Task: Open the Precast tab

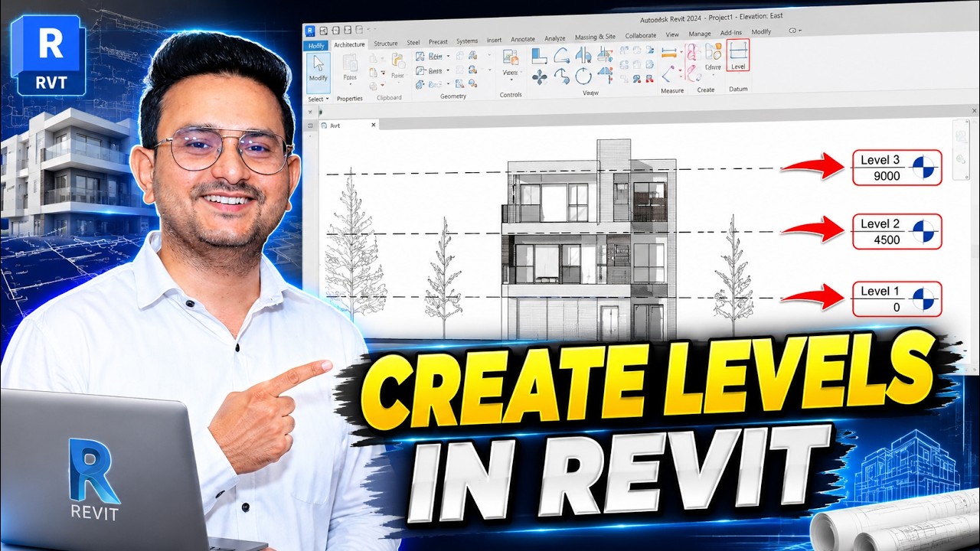Action: point(438,42)
